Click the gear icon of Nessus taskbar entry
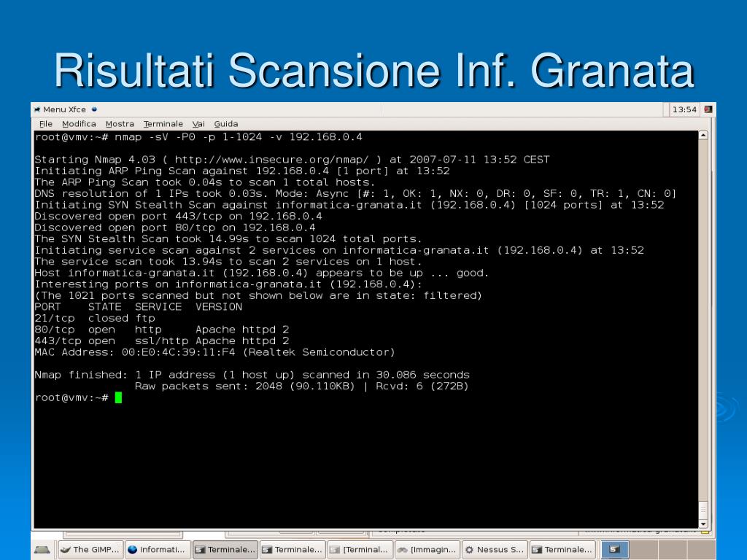Screen dimensions: 747x560 point(469,550)
